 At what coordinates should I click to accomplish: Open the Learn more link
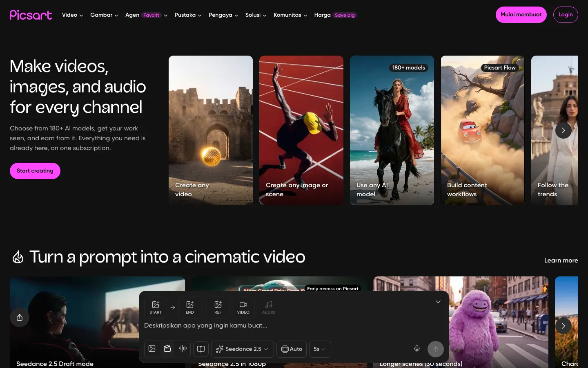pyautogui.click(x=561, y=260)
